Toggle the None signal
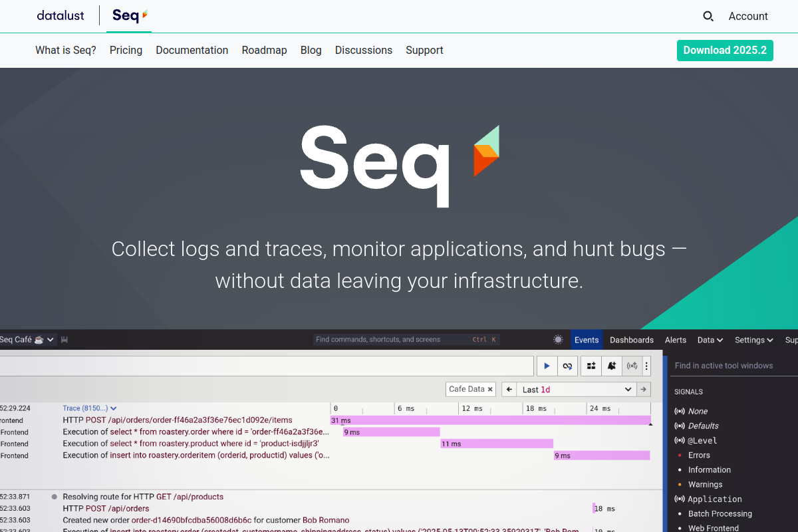The height and width of the screenshot is (532, 798). (x=698, y=411)
